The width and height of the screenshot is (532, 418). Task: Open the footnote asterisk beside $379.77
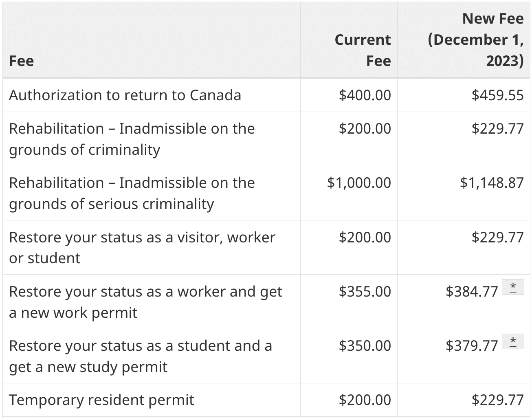coord(513,341)
